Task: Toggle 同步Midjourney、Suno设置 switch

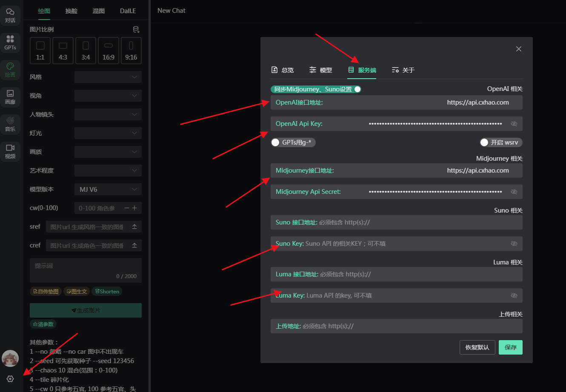Action: (316, 89)
